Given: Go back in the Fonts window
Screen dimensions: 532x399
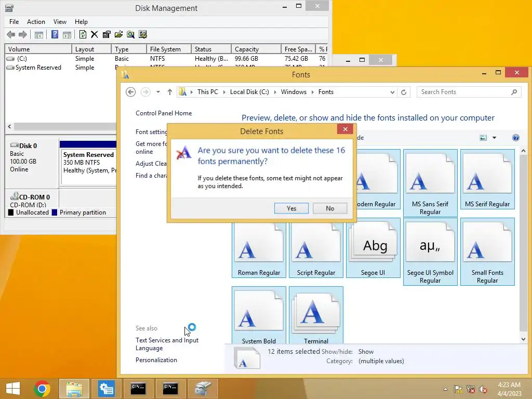Looking at the screenshot, I should pos(130,92).
